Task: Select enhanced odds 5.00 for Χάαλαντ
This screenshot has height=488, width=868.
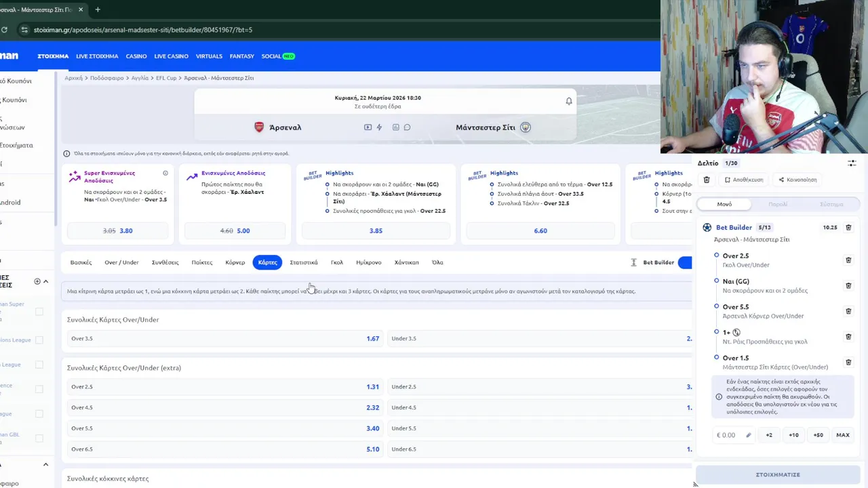Action: tap(235, 230)
